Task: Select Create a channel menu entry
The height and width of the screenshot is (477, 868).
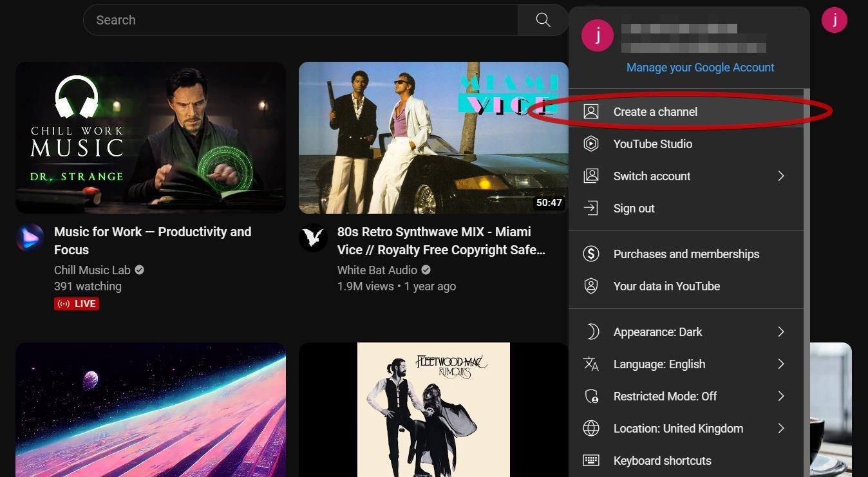Action: [686, 112]
